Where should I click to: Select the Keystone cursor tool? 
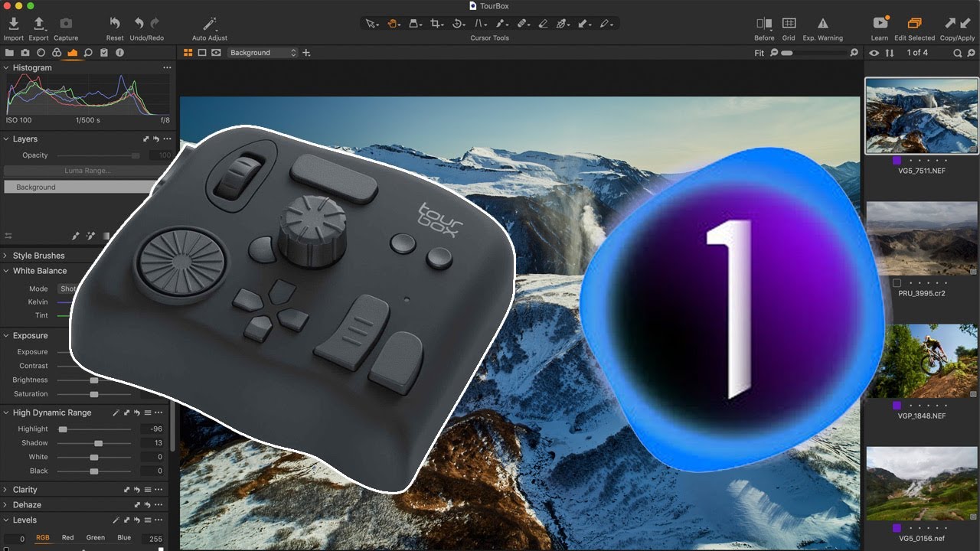coord(481,24)
